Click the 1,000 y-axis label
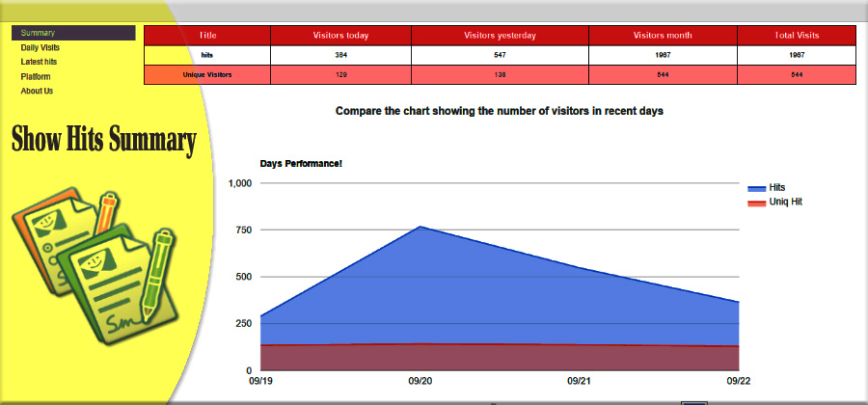Viewport: 868px width, 405px height. coord(240,183)
